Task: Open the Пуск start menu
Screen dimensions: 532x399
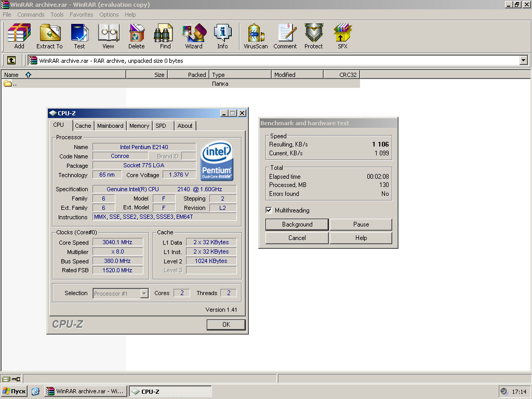Action: (14, 391)
